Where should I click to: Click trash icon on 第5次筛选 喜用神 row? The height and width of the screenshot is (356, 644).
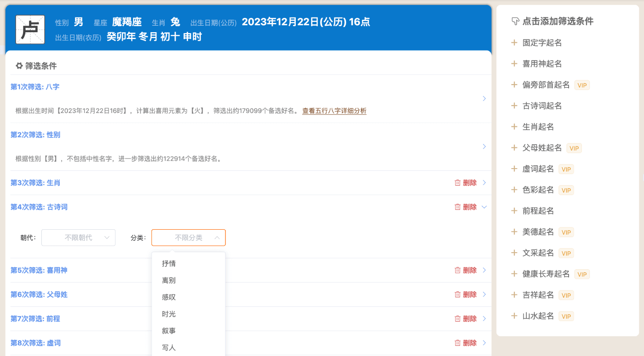click(x=458, y=270)
